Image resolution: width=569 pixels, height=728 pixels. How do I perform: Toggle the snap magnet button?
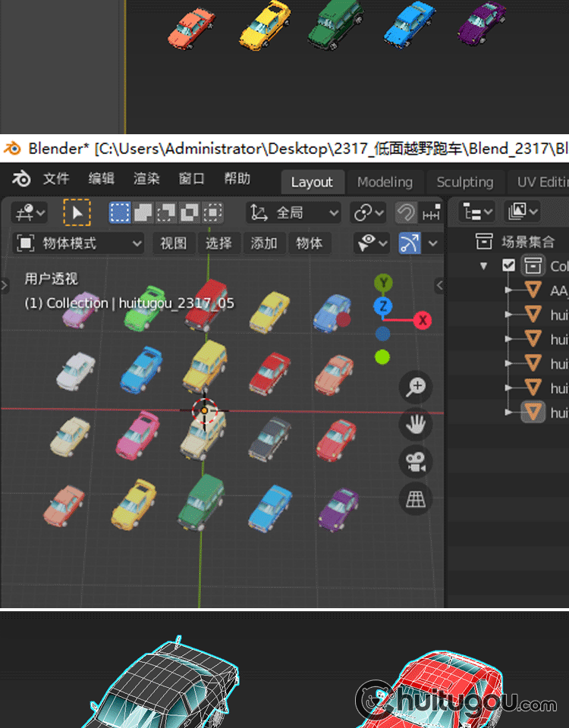[407, 213]
